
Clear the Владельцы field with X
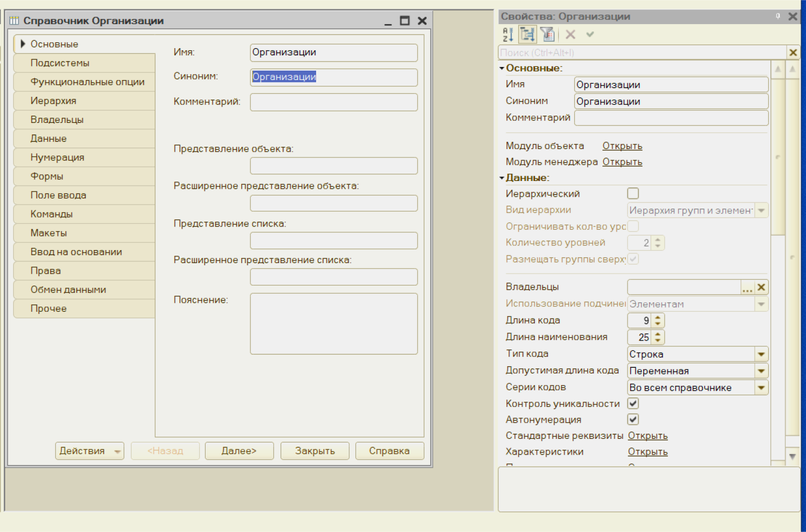tap(762, 287)
